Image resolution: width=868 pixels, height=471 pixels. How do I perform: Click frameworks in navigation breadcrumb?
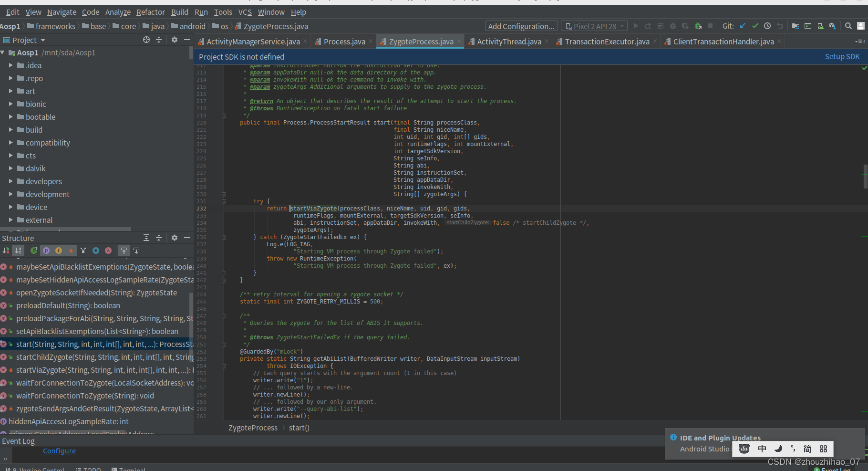[55, 26]
